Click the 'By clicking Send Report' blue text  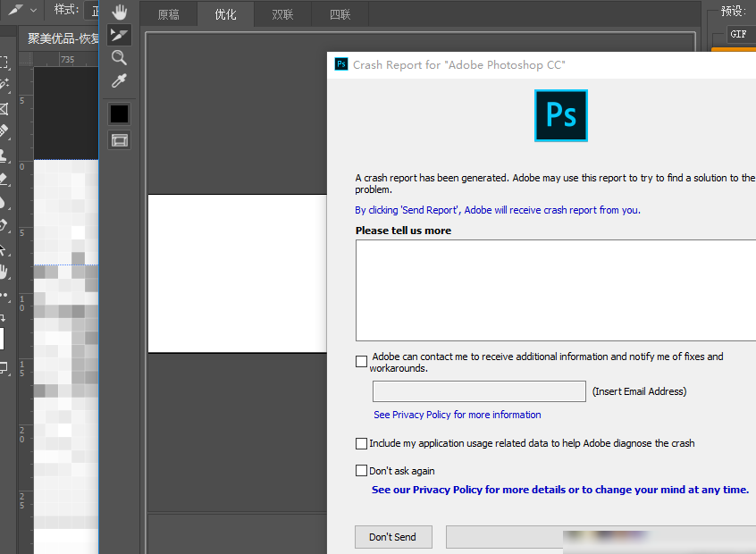pos(498,210)
